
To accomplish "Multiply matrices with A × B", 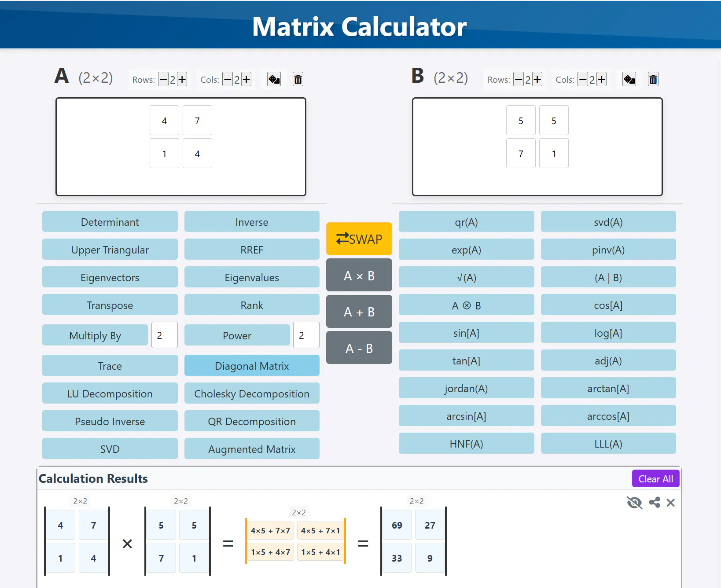I will pyautogui.click(x=359, y=275).
